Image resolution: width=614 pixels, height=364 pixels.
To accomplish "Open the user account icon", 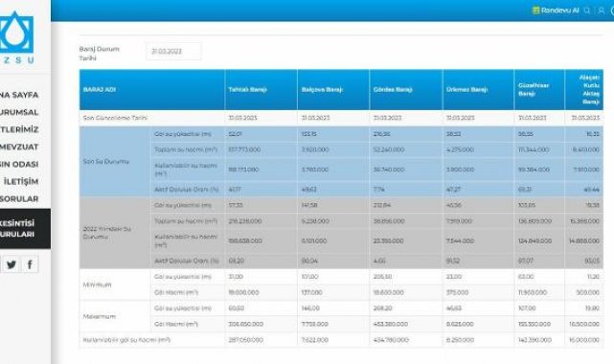I will [601, 11].
